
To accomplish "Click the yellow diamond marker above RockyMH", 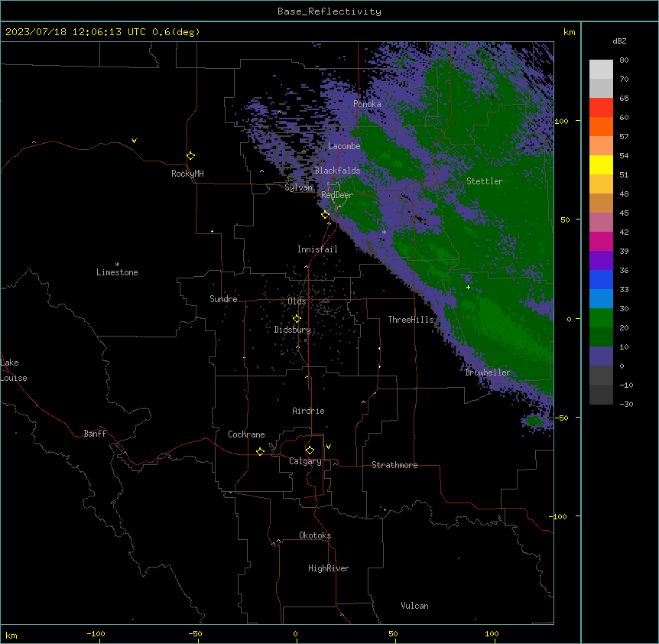I will coord(191,156).
